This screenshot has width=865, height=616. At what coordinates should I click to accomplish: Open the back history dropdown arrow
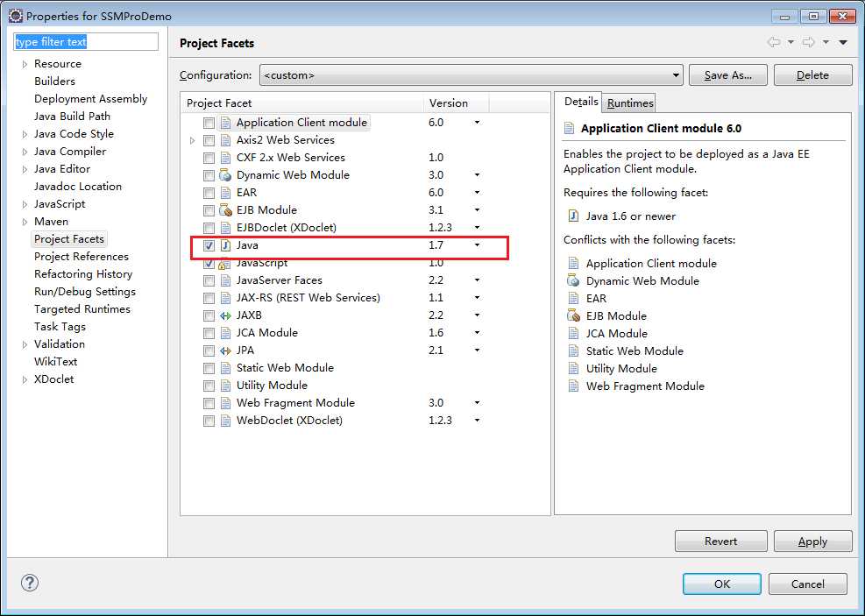pos(791,42)
